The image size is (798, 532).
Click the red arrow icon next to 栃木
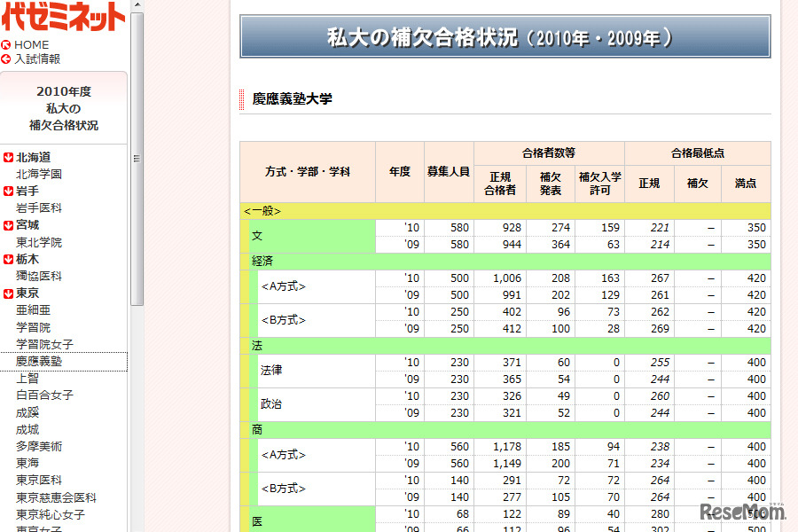point(8,260)
